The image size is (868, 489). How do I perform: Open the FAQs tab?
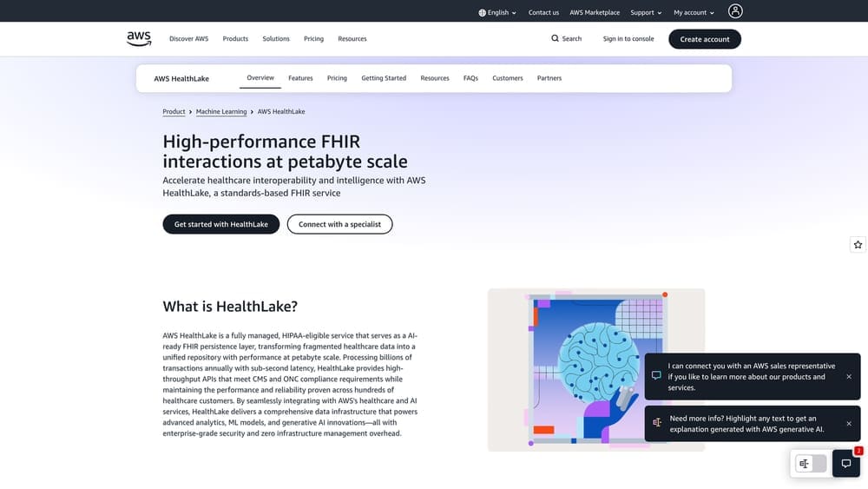click(470, 78)
